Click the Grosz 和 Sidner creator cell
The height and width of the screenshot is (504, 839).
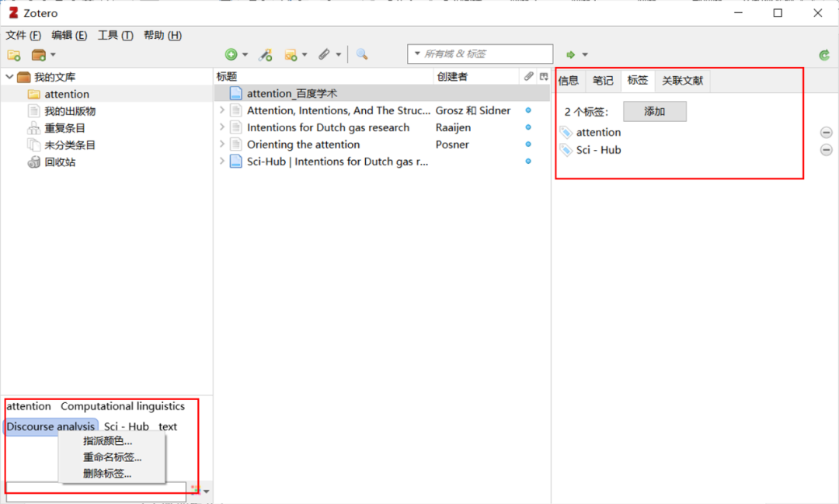[473, 111]
